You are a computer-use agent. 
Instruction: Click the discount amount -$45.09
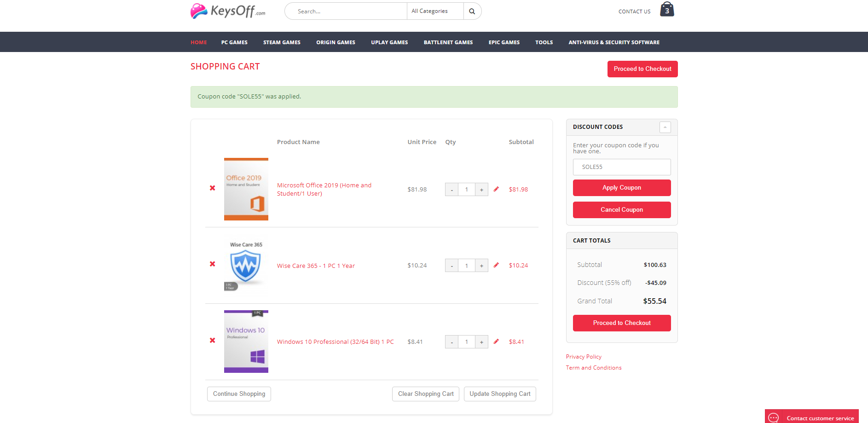pos(655,283)
